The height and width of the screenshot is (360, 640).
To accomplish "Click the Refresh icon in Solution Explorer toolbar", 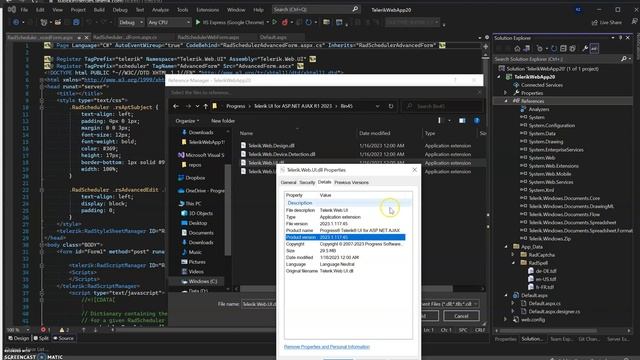I will tap(554, 49).
